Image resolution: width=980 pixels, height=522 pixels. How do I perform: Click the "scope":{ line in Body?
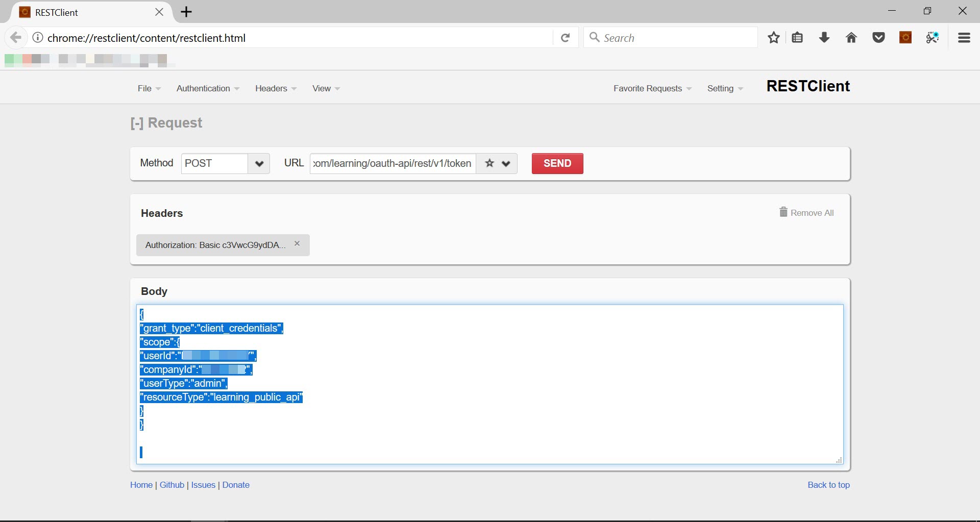tap(160, 342)
